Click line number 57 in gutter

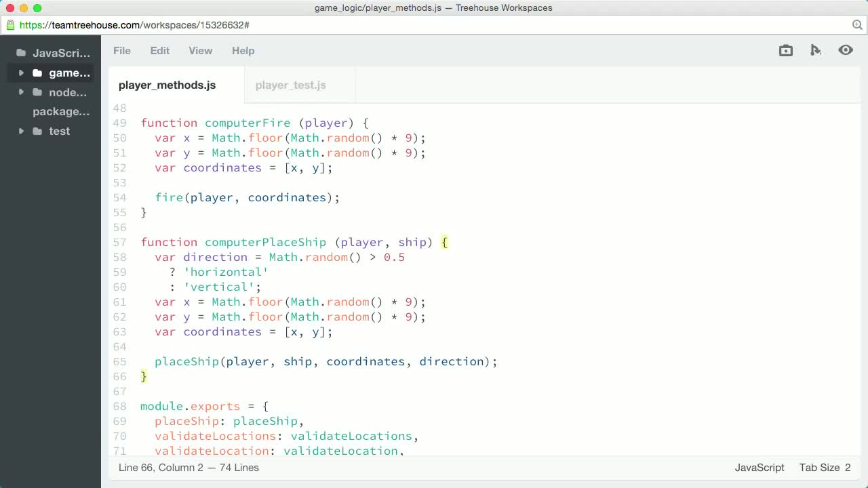click(119, 242)
